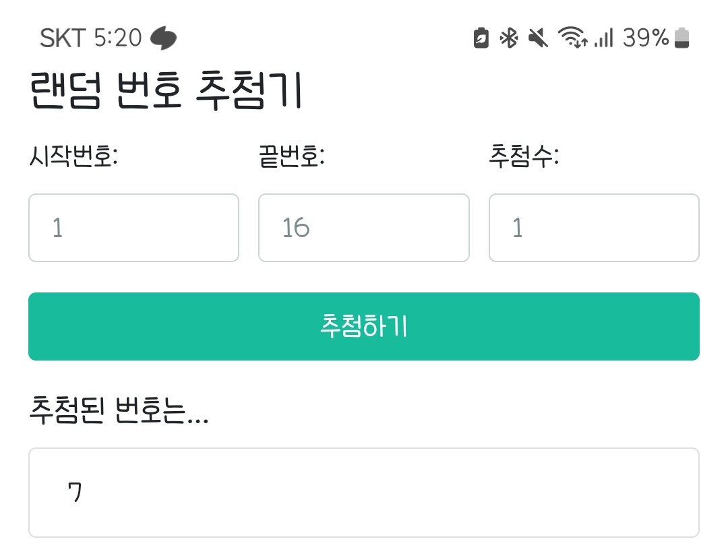
Task: Tap the 39% battery percentage
Action: (645, 38)
